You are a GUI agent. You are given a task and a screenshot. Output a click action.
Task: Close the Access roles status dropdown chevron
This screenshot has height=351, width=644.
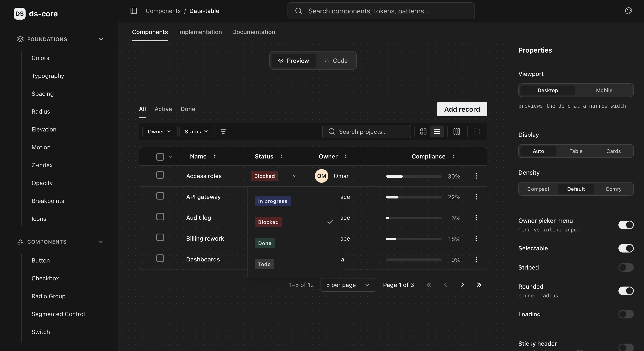295,176
